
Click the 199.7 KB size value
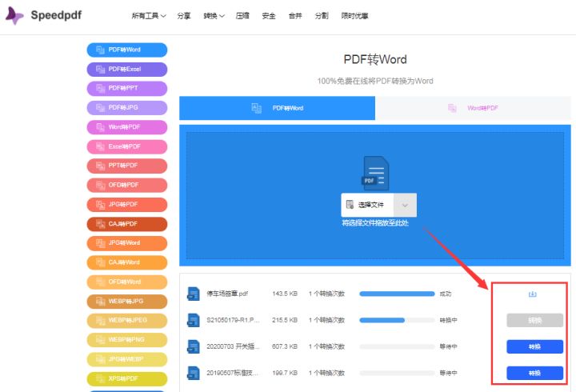[285, 374]
